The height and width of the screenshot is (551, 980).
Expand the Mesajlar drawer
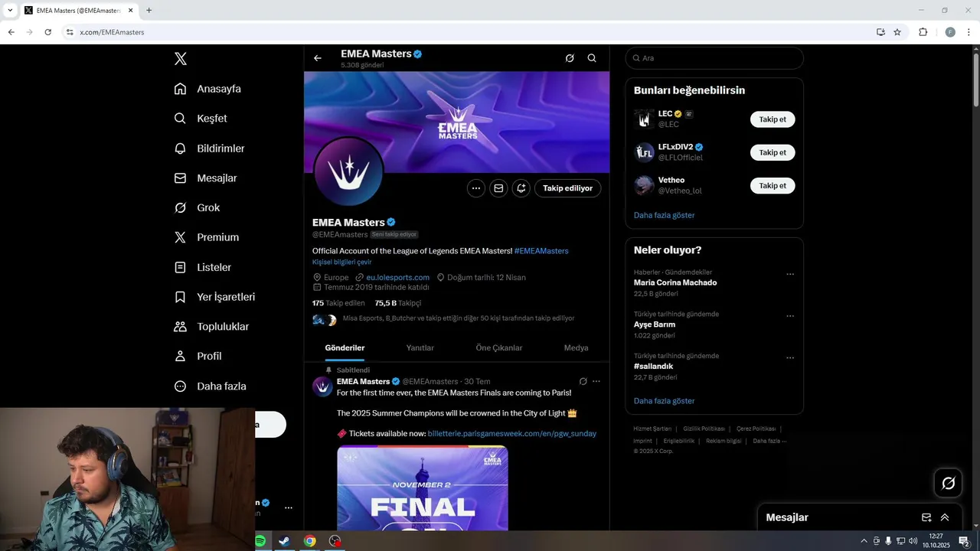(x=945, y=517)
